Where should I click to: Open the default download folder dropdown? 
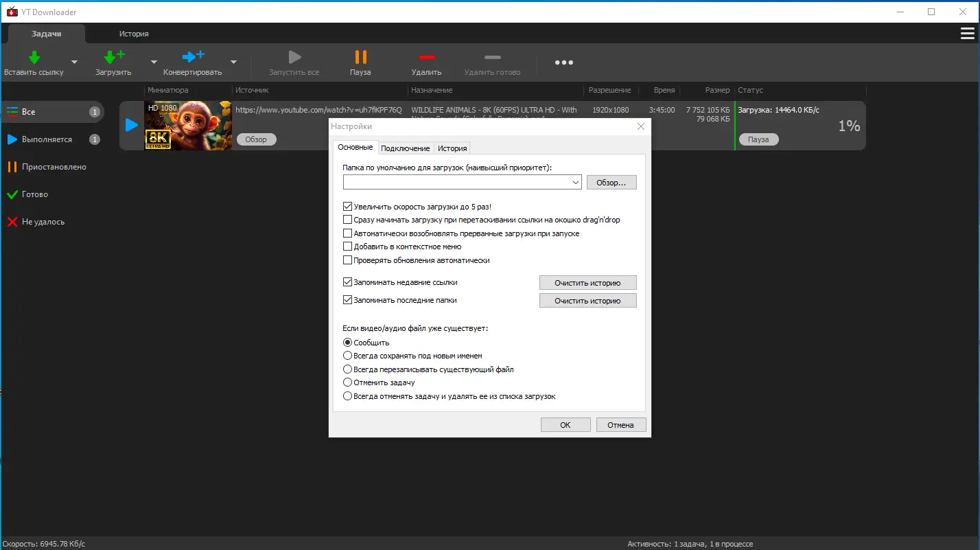coord(575,183)
